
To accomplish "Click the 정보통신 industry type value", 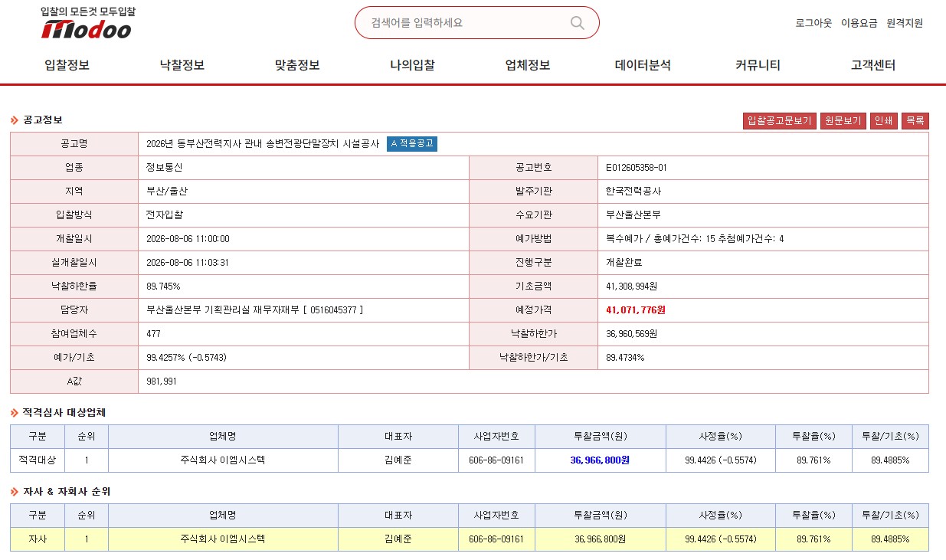I will (165, 168).
